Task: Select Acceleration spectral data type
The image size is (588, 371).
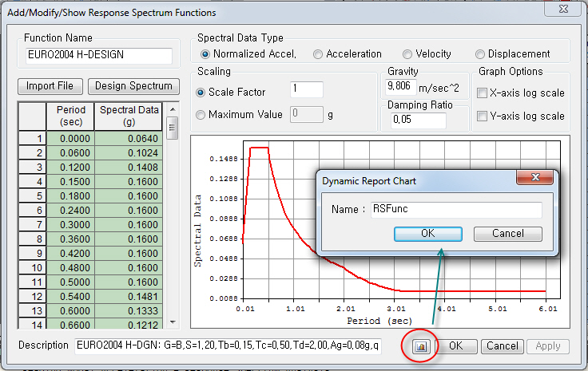Action: pyautogui.click(x=319, y=54)
